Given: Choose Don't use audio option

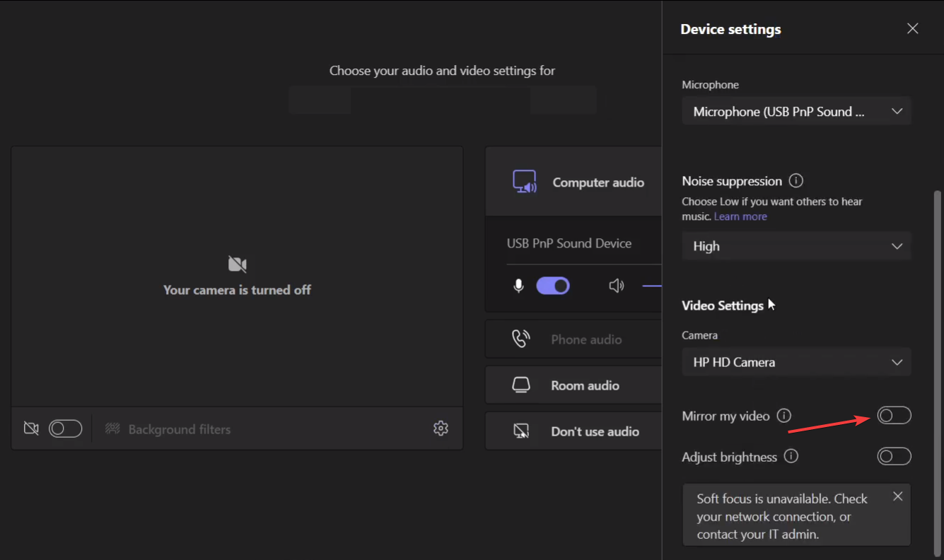Looking at the screenshot, I should (594, 431).
